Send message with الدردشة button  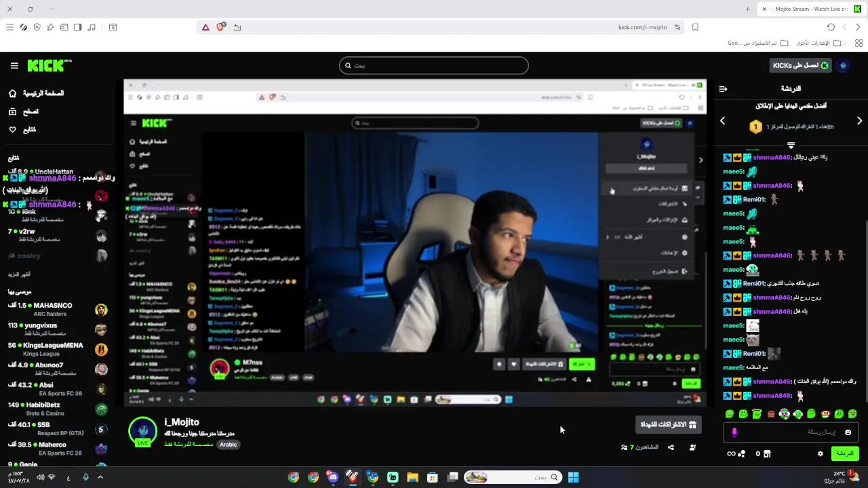(844, 453)
